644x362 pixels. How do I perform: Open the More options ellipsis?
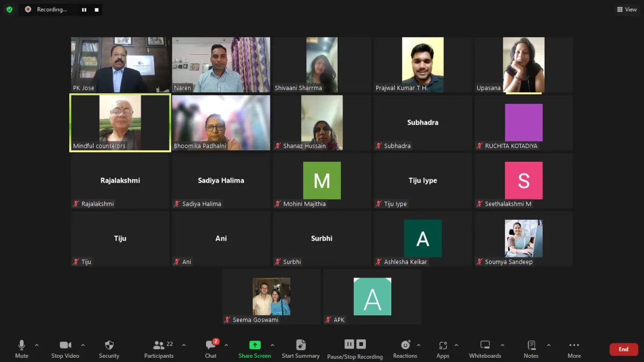[574, 345]
